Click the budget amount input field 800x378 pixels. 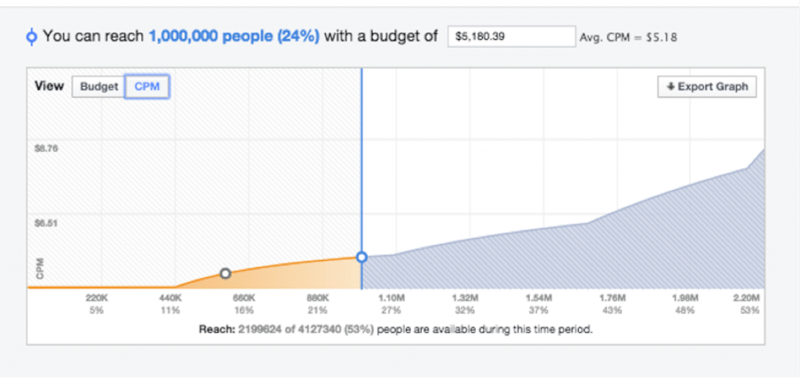pos(512,37)
